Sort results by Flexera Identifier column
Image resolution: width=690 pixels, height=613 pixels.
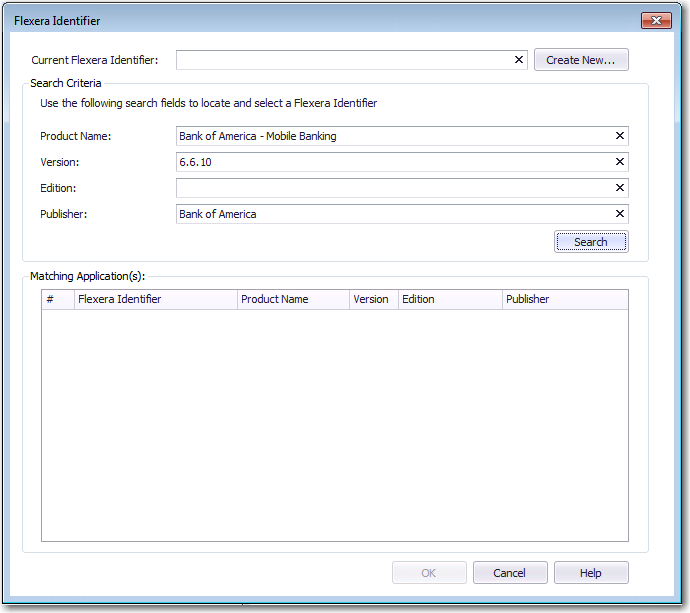[x=155, y=299]
